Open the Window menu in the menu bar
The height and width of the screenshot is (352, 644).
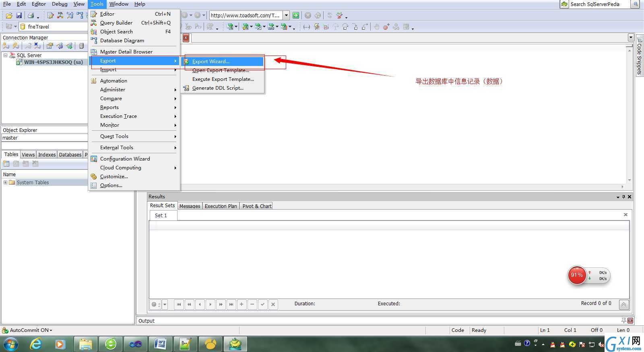pyautogui.click(x=119, y=4)
